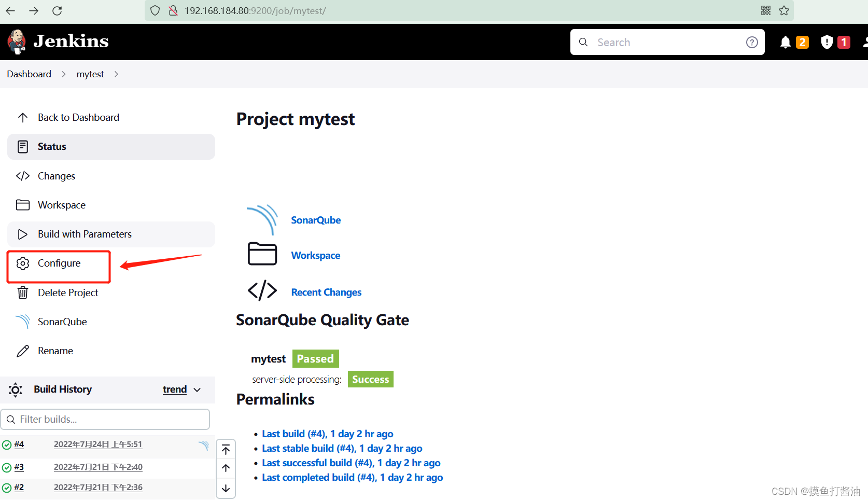868x501 pixels.
Task: Open the QR code icon in address bar
Action: point(766,10)
